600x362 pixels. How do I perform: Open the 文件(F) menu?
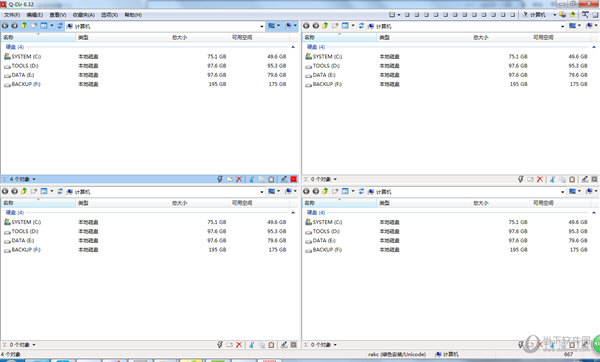(12, 15)
